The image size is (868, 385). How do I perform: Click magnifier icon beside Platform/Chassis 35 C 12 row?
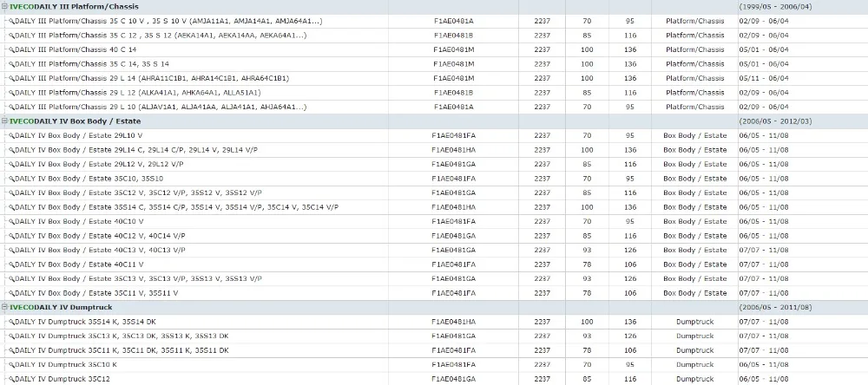(11, 36)
